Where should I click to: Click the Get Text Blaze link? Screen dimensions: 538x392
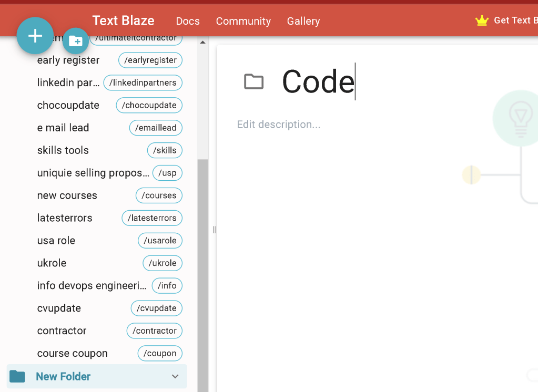[516, 20]
